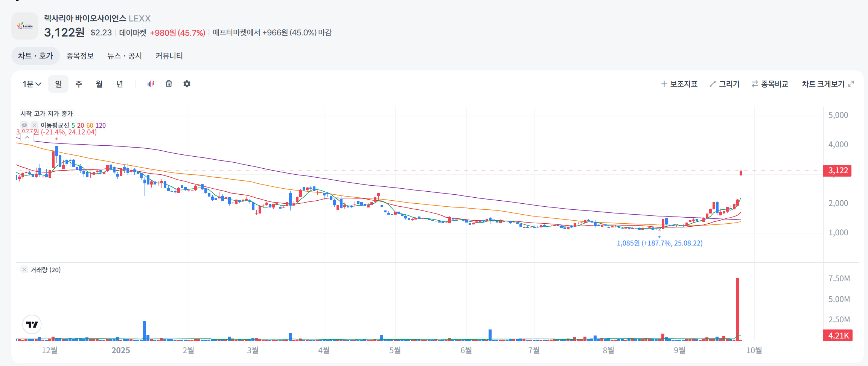This screenshot has width=868, height=366.
Task: Click the 2025 time axis label
Action: pos(121,351)
